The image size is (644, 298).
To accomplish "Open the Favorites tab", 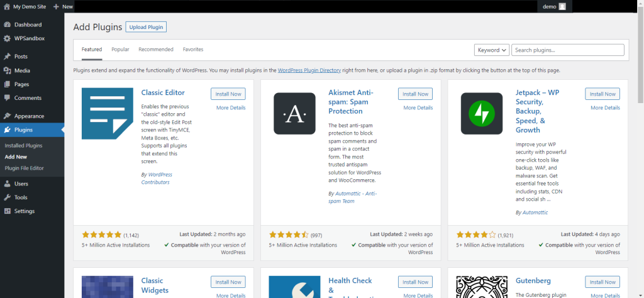I will coord(193,49).
